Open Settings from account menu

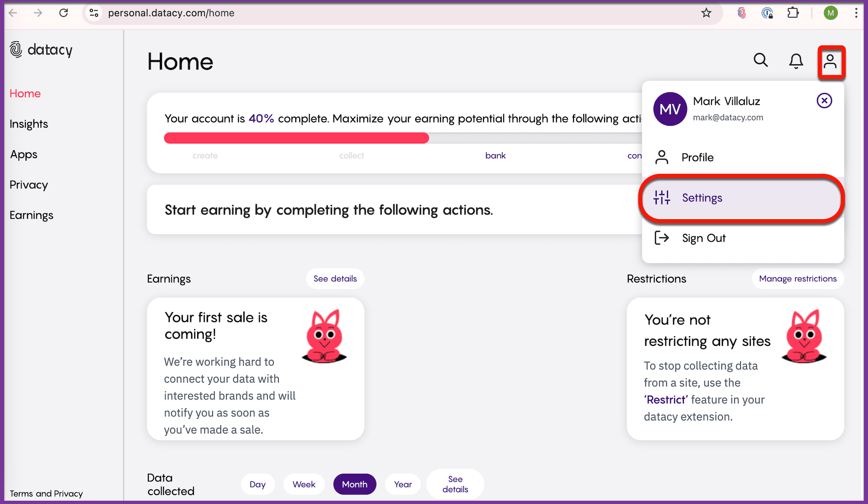[702, 198]
